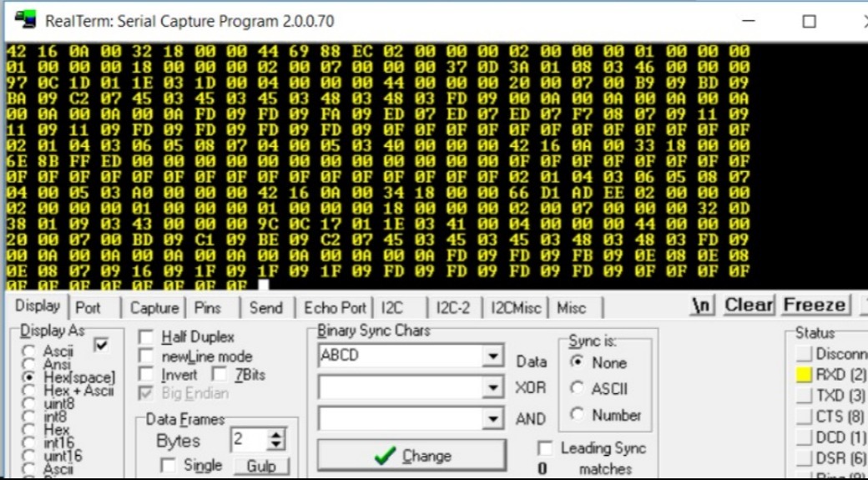Enable Leading Sync checkbox
The width and height of the screenshot is (868, 480).
pos(545,448)
